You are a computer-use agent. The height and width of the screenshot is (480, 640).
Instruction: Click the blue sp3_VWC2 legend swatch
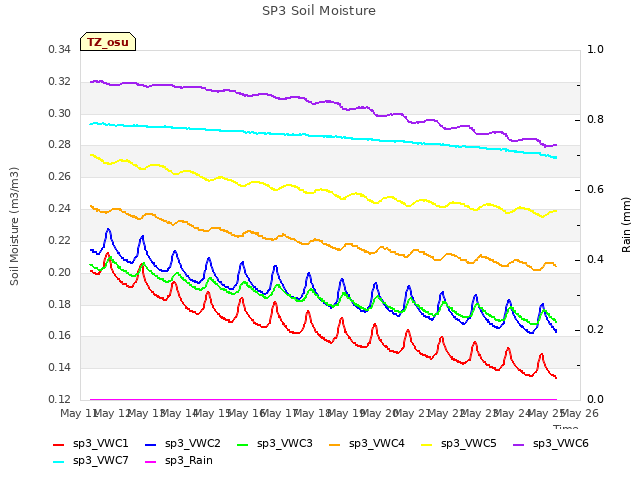[151, 444]
